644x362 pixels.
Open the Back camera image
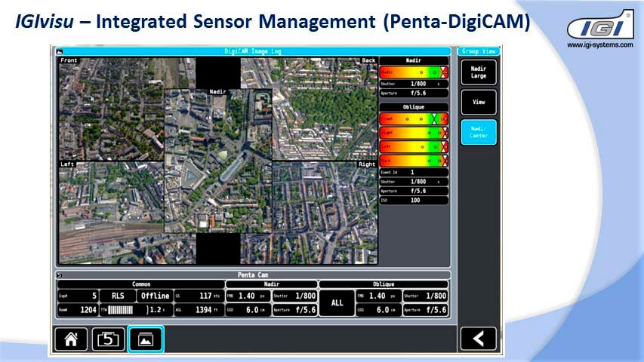coord(325,109)
